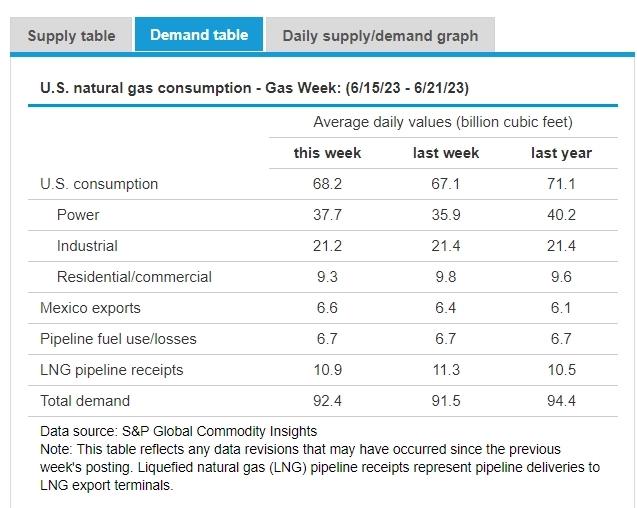This screenshot has width=637, height=508.
Task: Click the Industrial row label
Action: point(87,246)
